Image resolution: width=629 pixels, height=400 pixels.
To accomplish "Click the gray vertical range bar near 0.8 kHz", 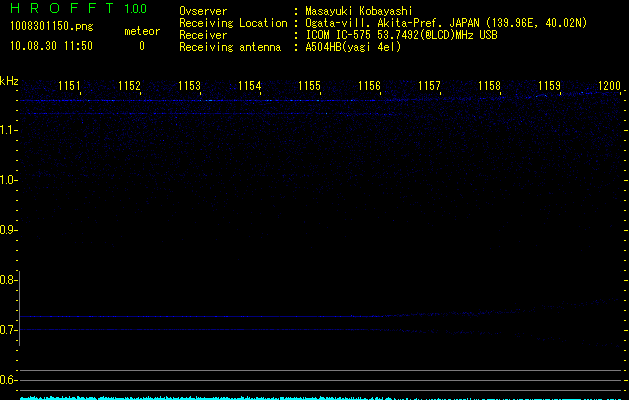I will (20, 308).
